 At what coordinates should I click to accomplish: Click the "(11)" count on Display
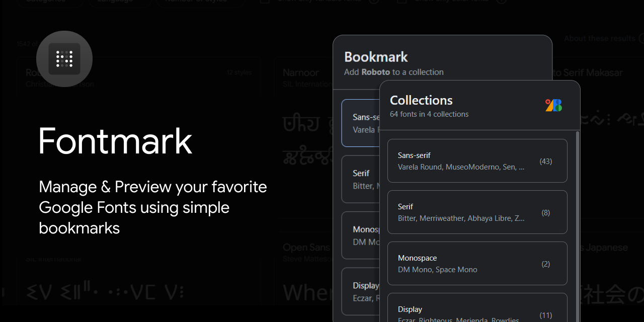click(545, 315)
